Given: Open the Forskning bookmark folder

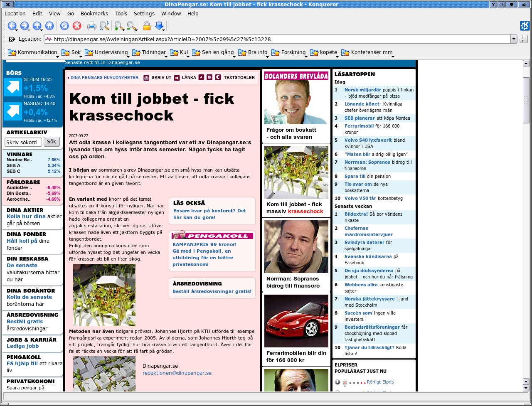Looking at the screenshot, I should point(290,52).
